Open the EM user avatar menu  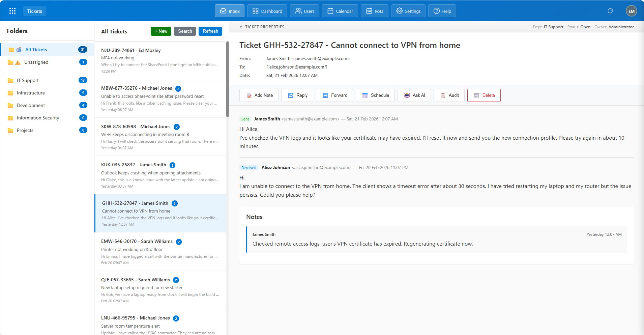coord(632,11)
